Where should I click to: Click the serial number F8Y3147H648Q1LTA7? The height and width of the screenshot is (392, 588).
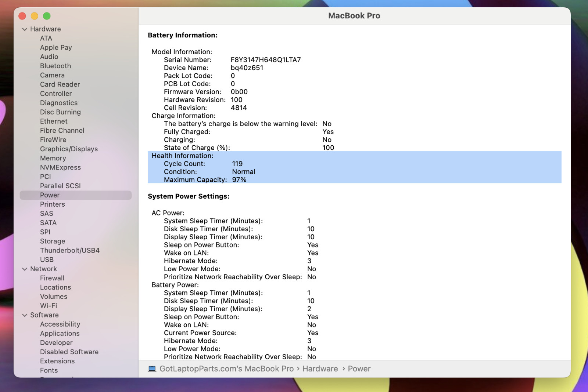(266, 60)
